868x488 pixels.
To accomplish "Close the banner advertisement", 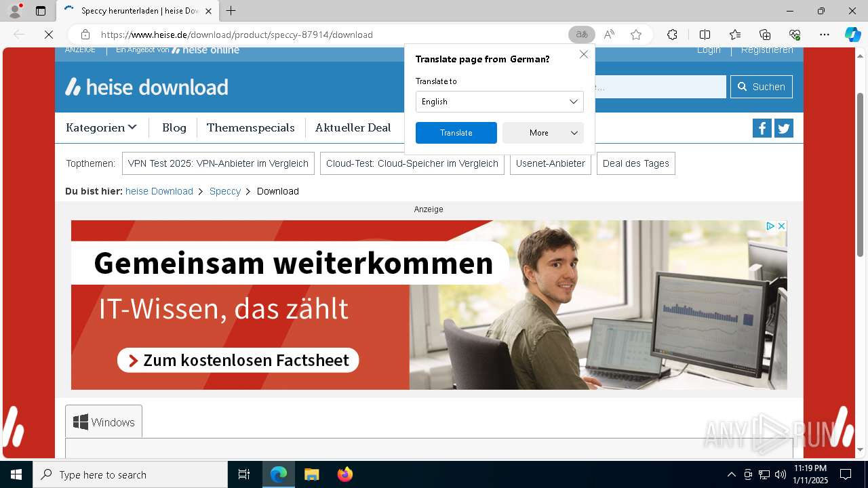I will pos(781,226).
